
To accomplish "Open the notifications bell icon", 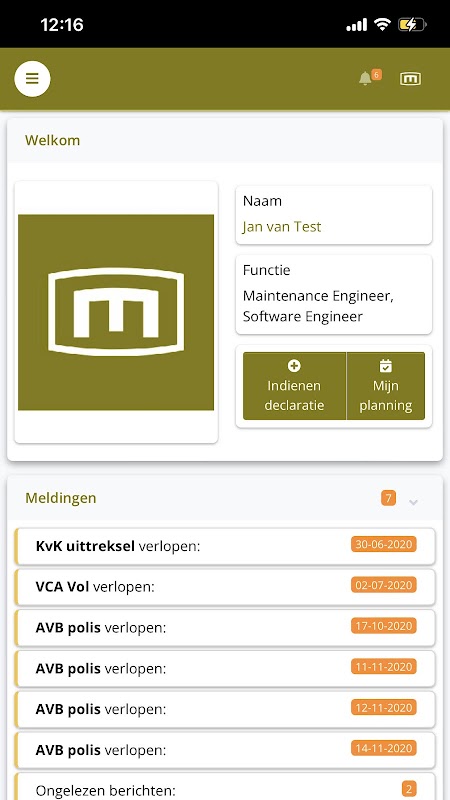I will click(365, 79).
